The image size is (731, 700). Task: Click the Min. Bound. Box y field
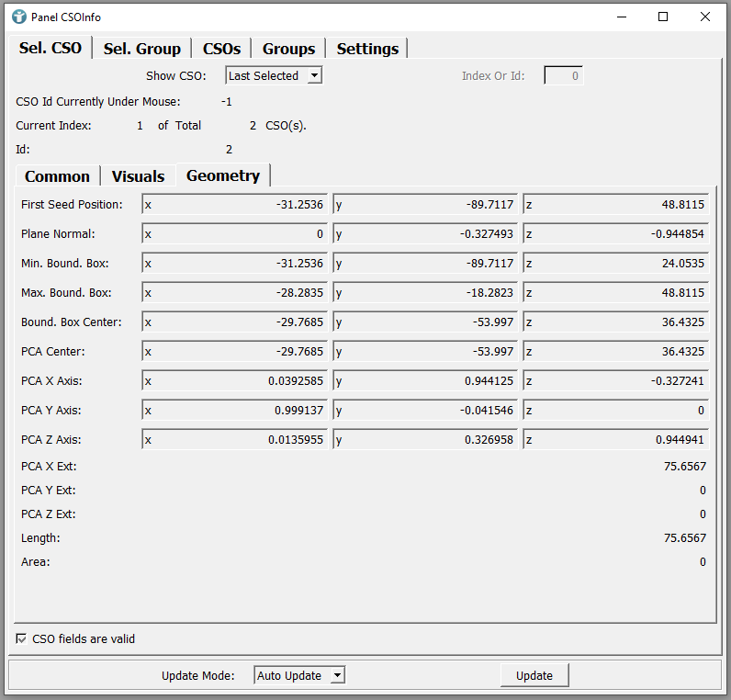point(425,264)
